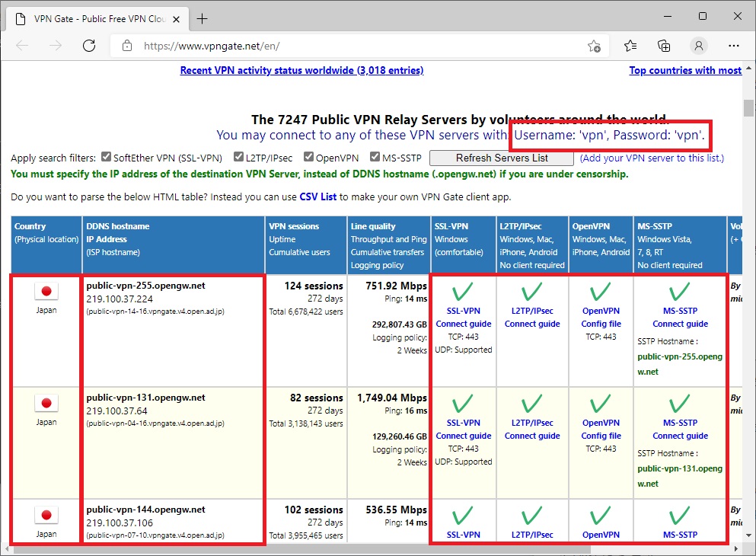Close the VPN Gate tab
This screenshot has height=556, width=756.
(177, 19)
